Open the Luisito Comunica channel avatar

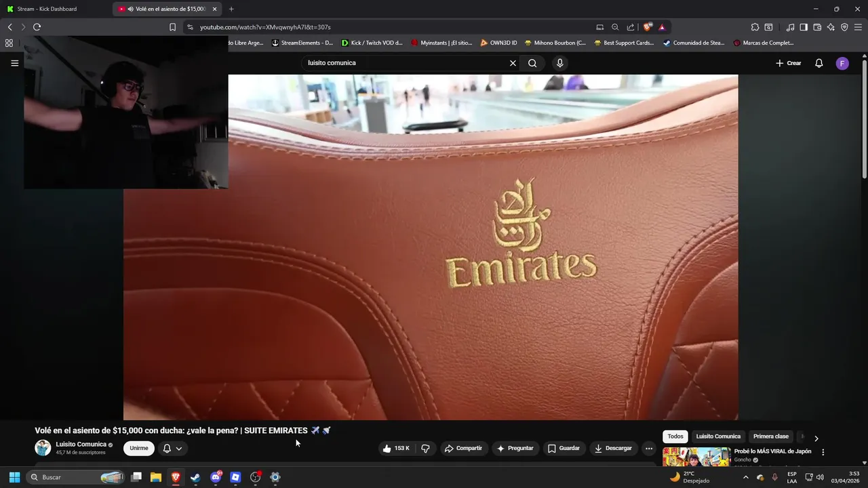43,448
